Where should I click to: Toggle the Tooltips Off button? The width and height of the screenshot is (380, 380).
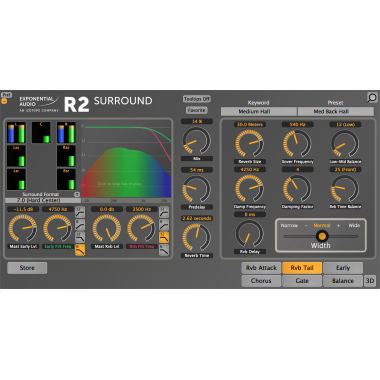pyautogui.click(x=197, y=99)
